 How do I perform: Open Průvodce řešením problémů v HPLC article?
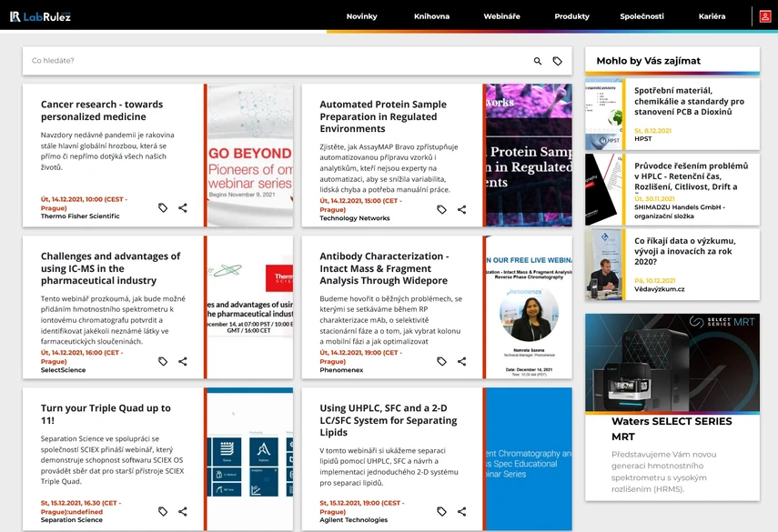pyautogui.click(x=692, y=176)
